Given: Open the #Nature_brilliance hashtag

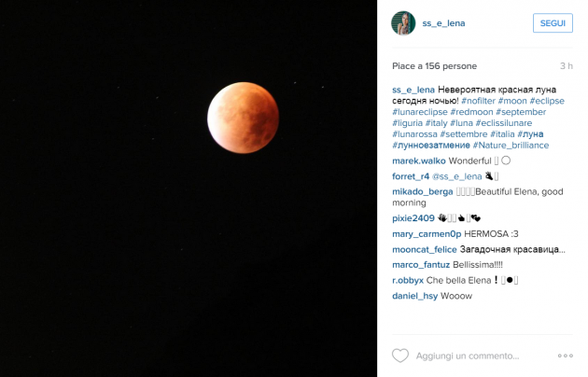Looking at the screenshot, I should [511, 145].
